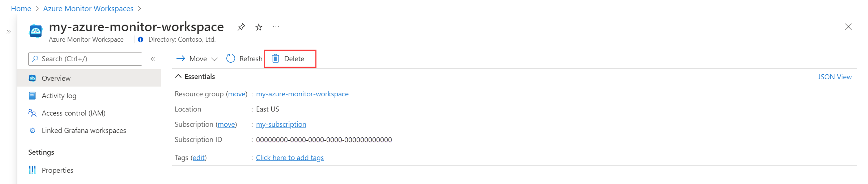
Task: Expand the portal menu with double chevron
Action: (9, 32)
